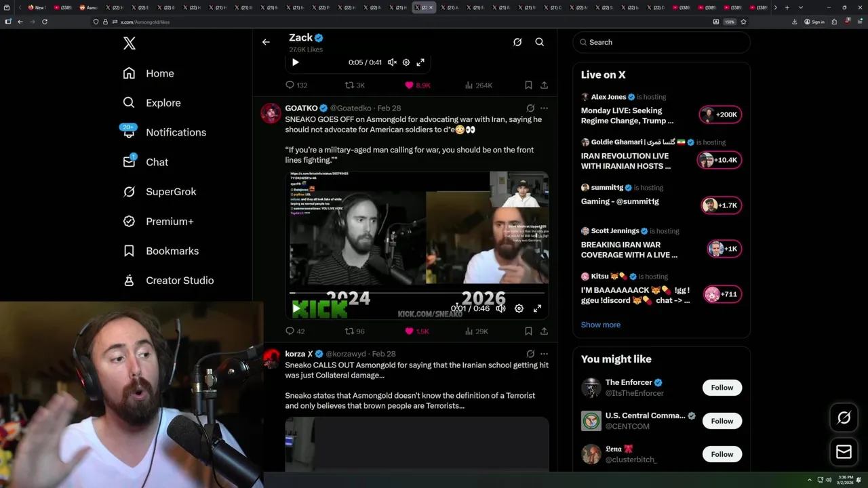Open Home in the X sidebar
Viewport: 868px width, 488px height.
coord(149,73)
